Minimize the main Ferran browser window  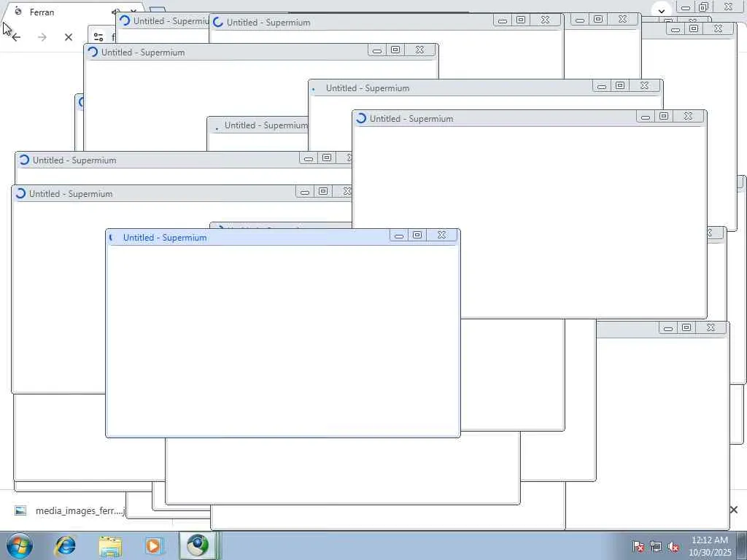pos(686,7)
